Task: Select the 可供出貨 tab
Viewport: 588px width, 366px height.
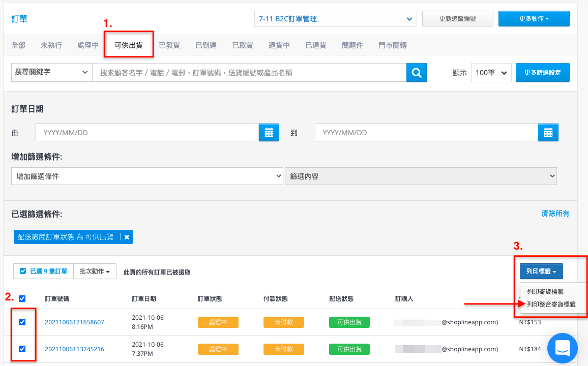Action: pyautogui.click(x=129, y=45)
